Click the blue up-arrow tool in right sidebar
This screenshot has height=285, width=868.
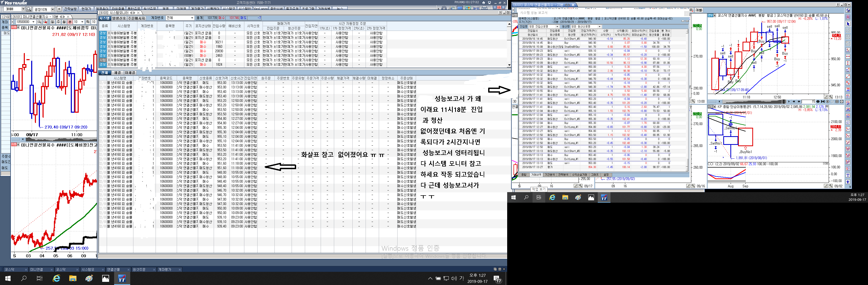[848, 182]
